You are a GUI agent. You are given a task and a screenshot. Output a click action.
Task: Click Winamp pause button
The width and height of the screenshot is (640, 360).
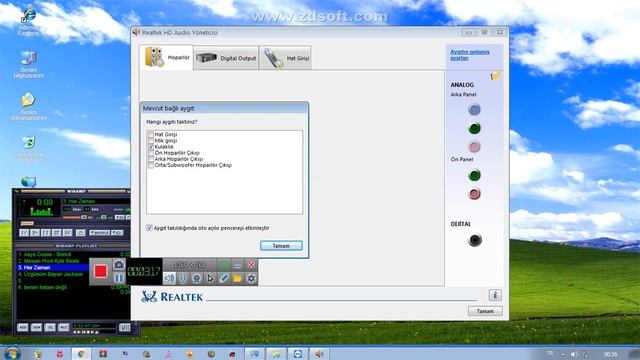[46, 233]
